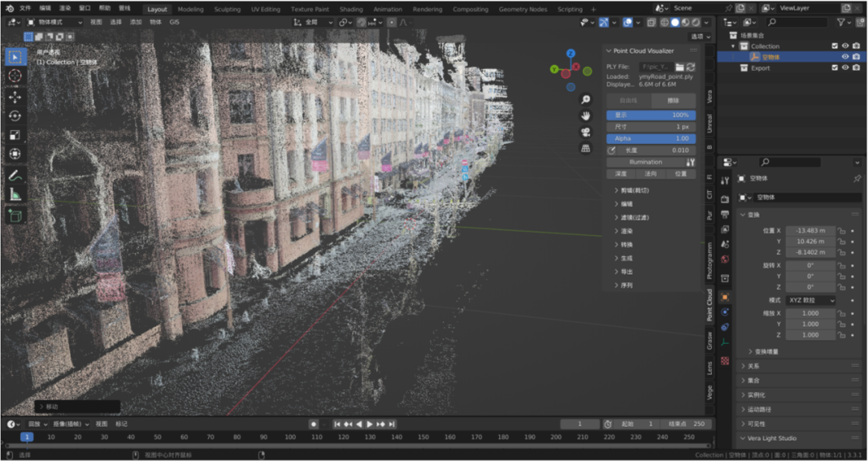Screen dimensions: 868x462
Task: Hide the Export collection with its eye icon
Action: 845,67
